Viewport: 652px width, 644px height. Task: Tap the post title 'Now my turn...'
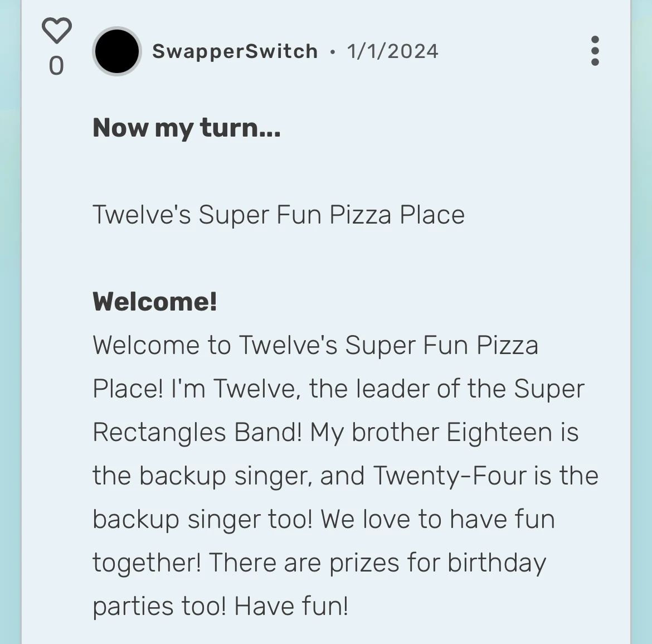point(187,128)
